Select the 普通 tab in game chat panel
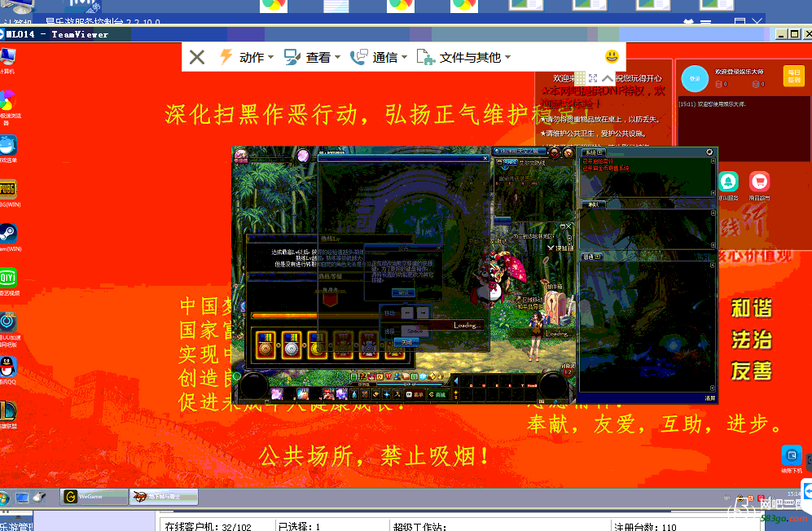The width and height of the screenshot is (812, 531). 590,257
